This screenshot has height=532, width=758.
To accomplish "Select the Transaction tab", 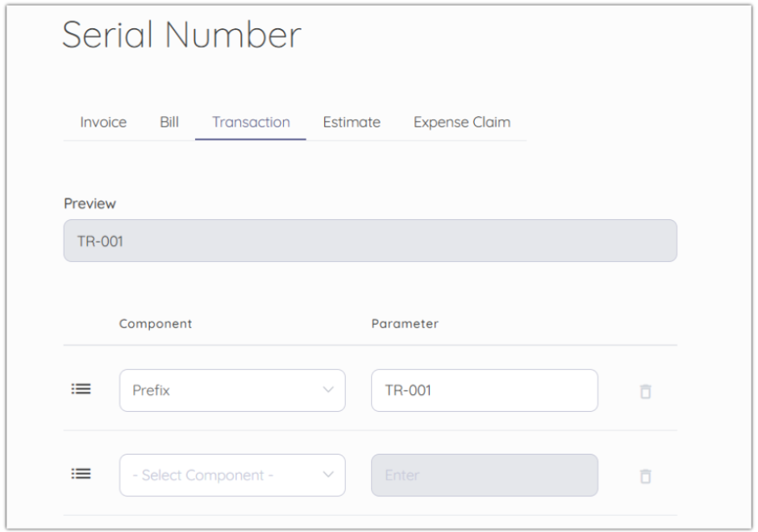I will pyautogui.click(x=251, y=123).
